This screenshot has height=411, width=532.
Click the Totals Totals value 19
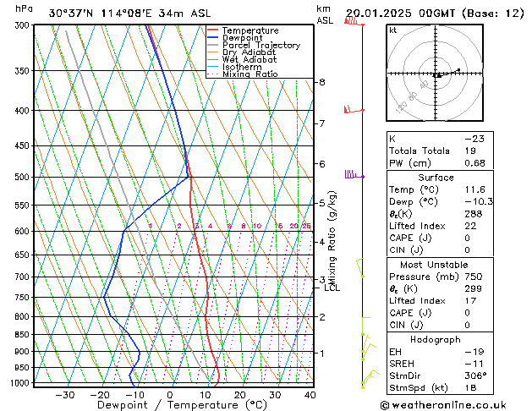(470, 151)
